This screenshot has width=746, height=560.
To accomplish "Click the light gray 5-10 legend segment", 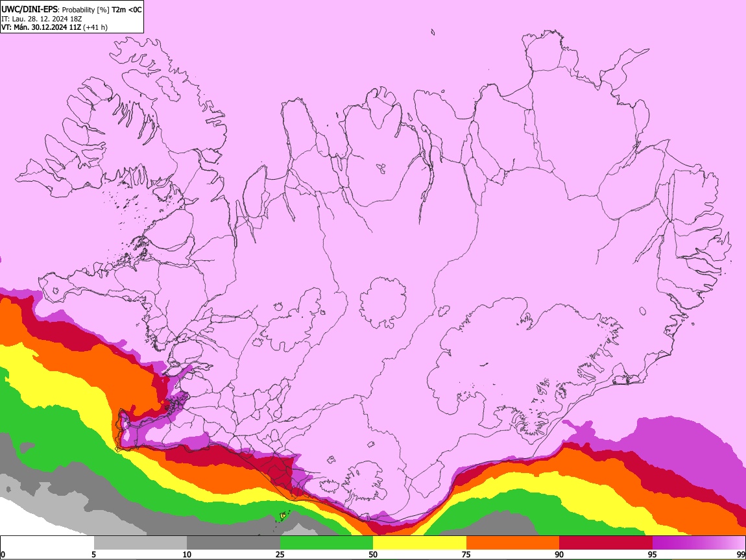I will (140, 543).
